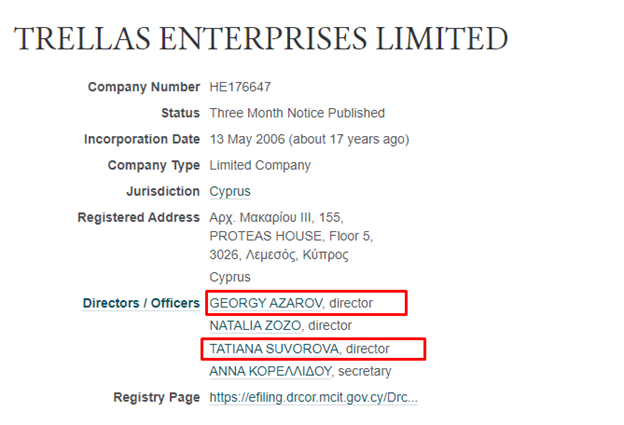Screen dimensions: 624x425
Task: Click the Directors / Officers heading link
Action: 141,303
